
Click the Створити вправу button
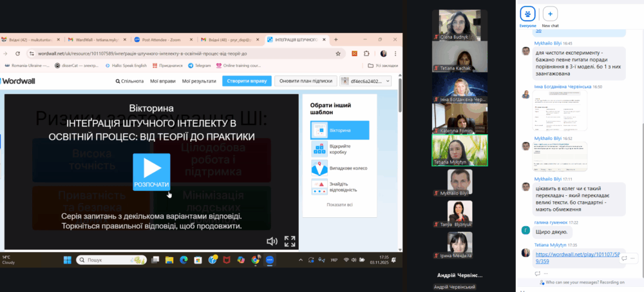coord(247,81)
